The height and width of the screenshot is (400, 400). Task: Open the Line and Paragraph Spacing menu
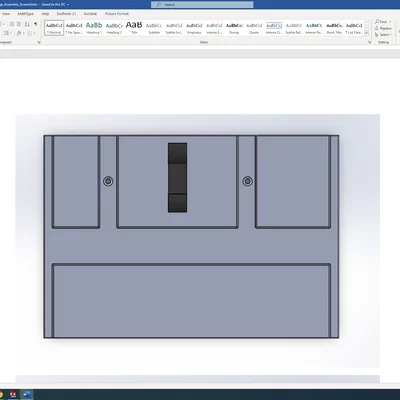[x=8, y=33]
